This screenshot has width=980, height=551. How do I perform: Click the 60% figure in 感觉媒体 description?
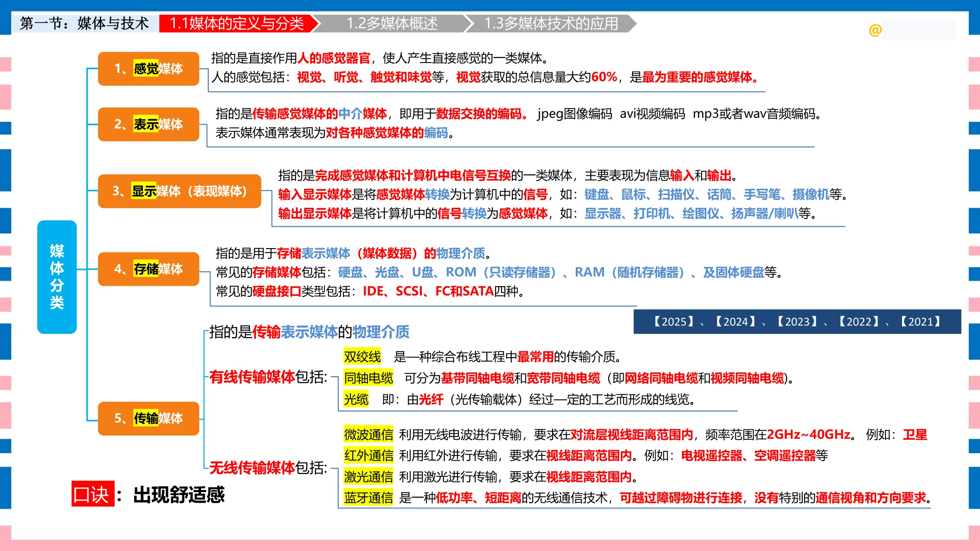604,77
